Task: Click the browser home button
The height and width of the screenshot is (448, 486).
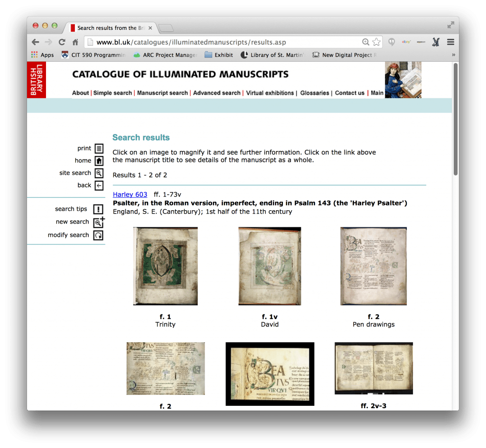Action: (x=75, y=42)
